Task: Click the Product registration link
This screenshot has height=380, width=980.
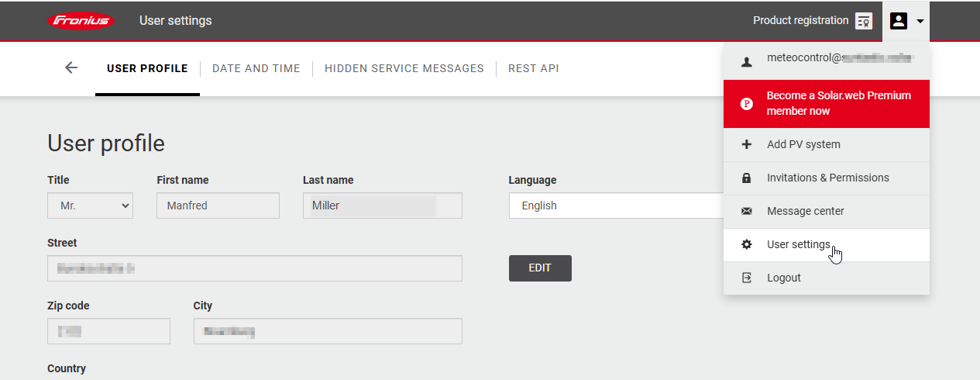Action: tap(800, 20)
